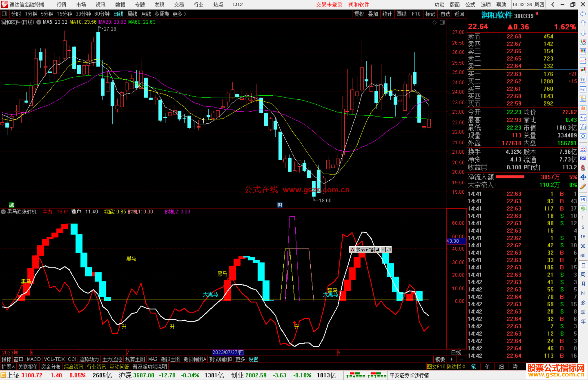Open the RSI indicator from sidebar
This screenshot has height=380, width=588.
point(583,158)
